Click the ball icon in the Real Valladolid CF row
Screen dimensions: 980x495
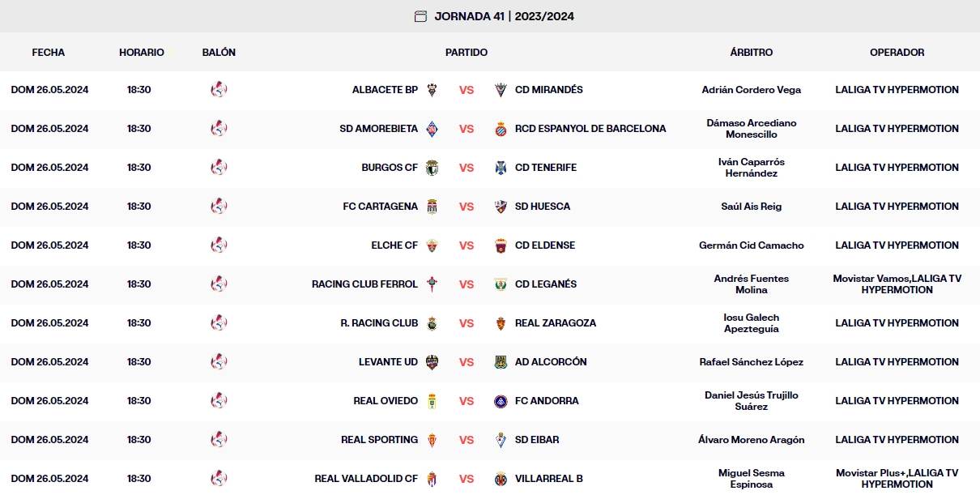pyautogui.click(x=219, y=478)
